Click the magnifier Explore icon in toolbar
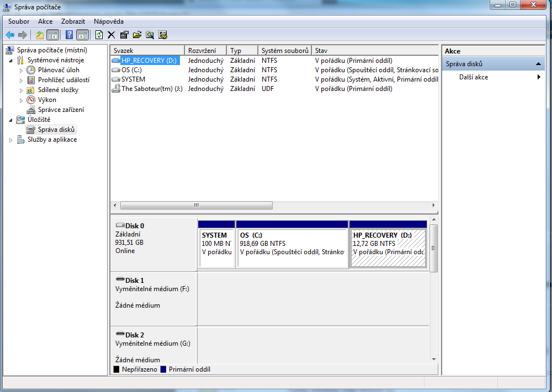 pos(150,35)
